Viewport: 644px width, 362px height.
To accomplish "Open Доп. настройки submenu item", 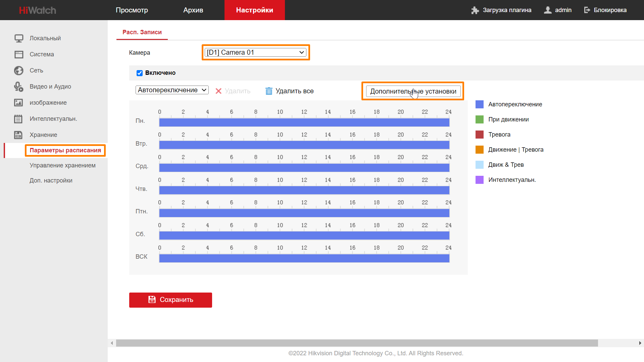I will click(51, 180).
